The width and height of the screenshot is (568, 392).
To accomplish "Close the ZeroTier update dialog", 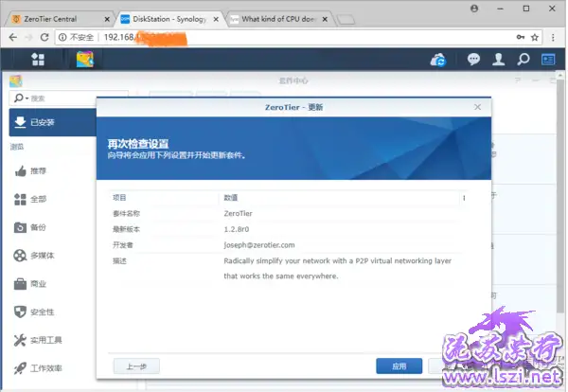I will coord(477,107).
